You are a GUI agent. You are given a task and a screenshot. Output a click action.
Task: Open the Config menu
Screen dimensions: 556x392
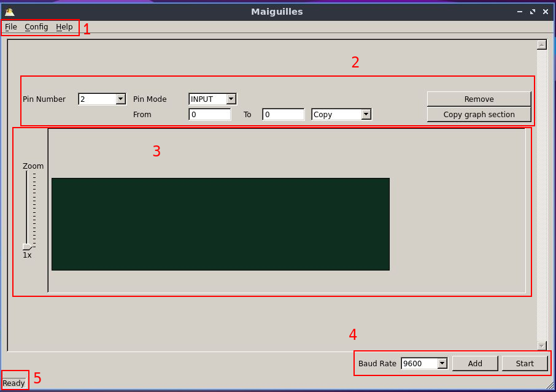pos(36,27)
